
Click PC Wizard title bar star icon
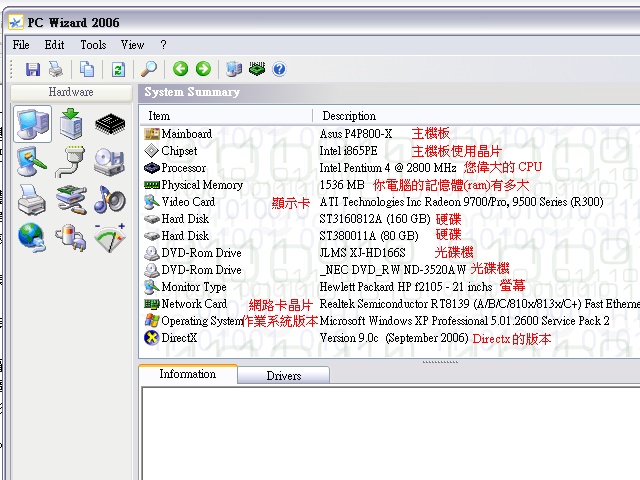pyautogui.click(x=16, y=22)
